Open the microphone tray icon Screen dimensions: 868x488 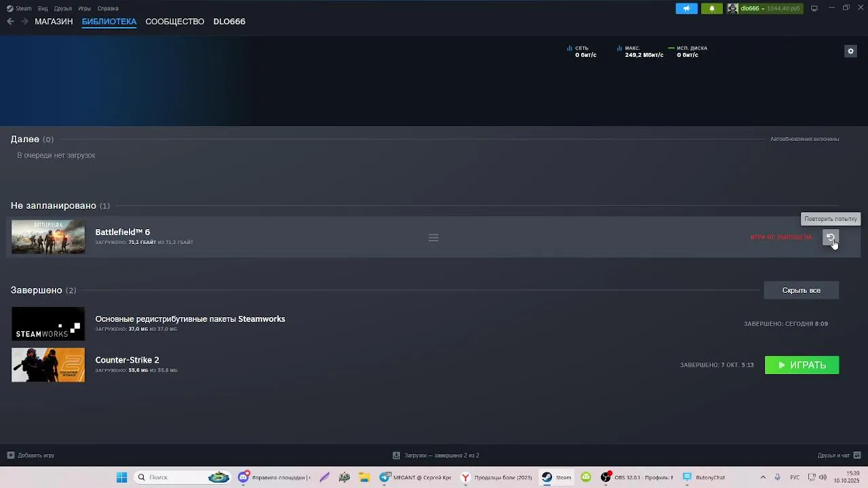click(x=778, y=477)
